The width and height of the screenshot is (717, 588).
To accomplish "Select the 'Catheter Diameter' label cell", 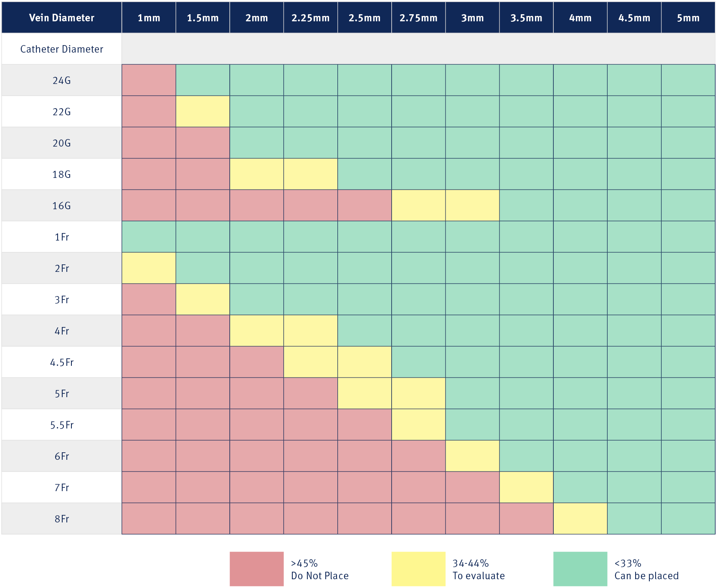I will pyautogui.click(x=62, y=49).
